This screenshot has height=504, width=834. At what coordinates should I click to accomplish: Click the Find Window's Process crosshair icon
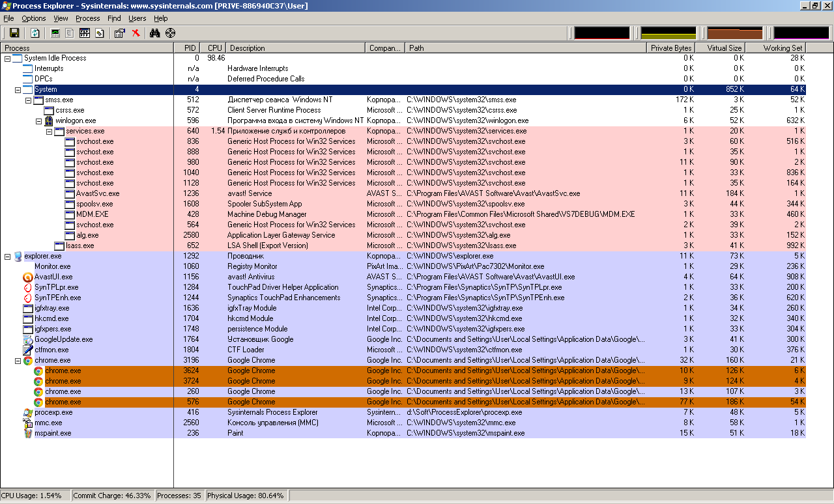coord(170,33)
